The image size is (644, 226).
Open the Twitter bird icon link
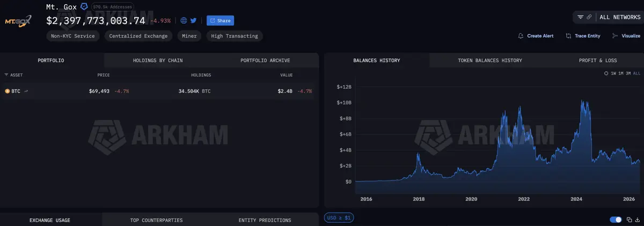pyautogui.click(x=193, y=21)
